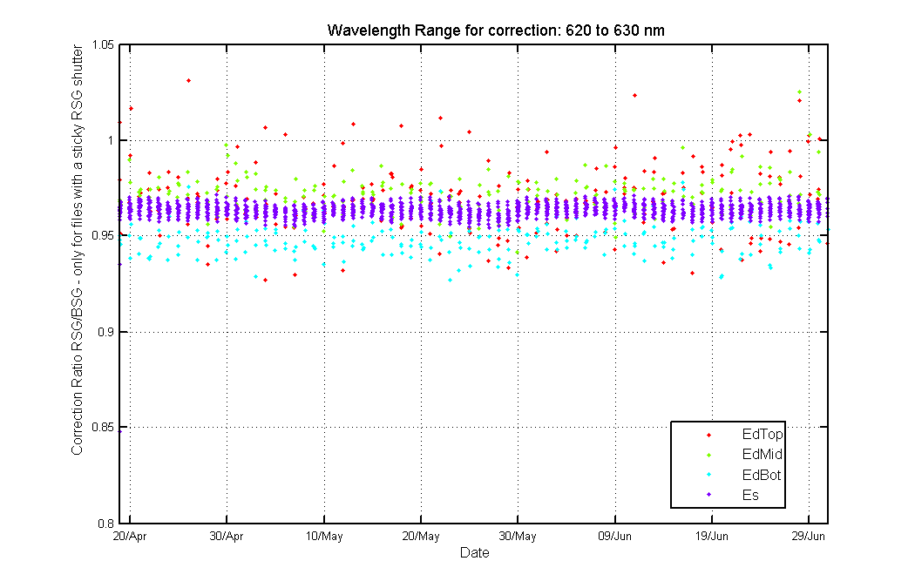Click the 10/May date tick label

tap(324, 536)
